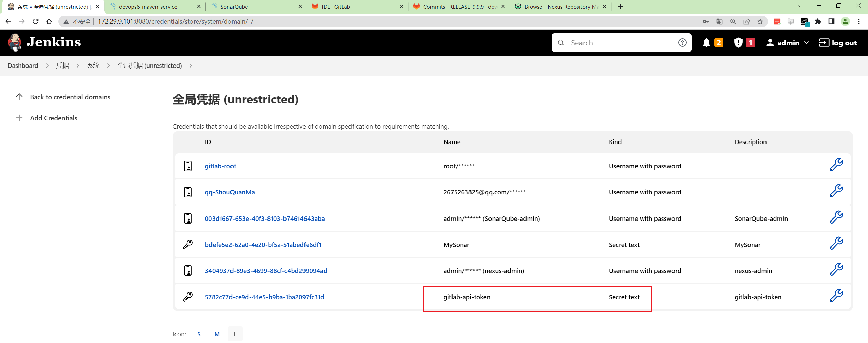Click user icon in qq-ShouQuanMa row
The image size is (868, 343).
coord(188,192)
